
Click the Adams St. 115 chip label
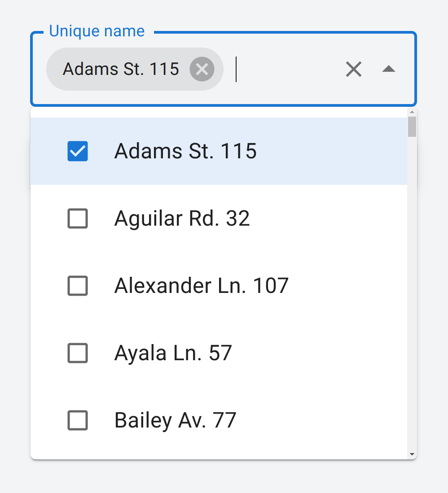(x=121, y=70)
